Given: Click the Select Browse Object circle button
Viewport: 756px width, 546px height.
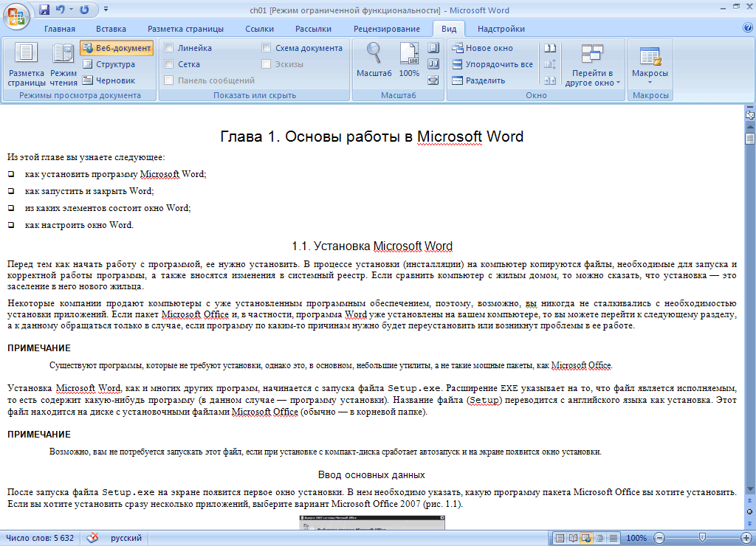Looking at the screenshot, I should [x=750, y=512].
